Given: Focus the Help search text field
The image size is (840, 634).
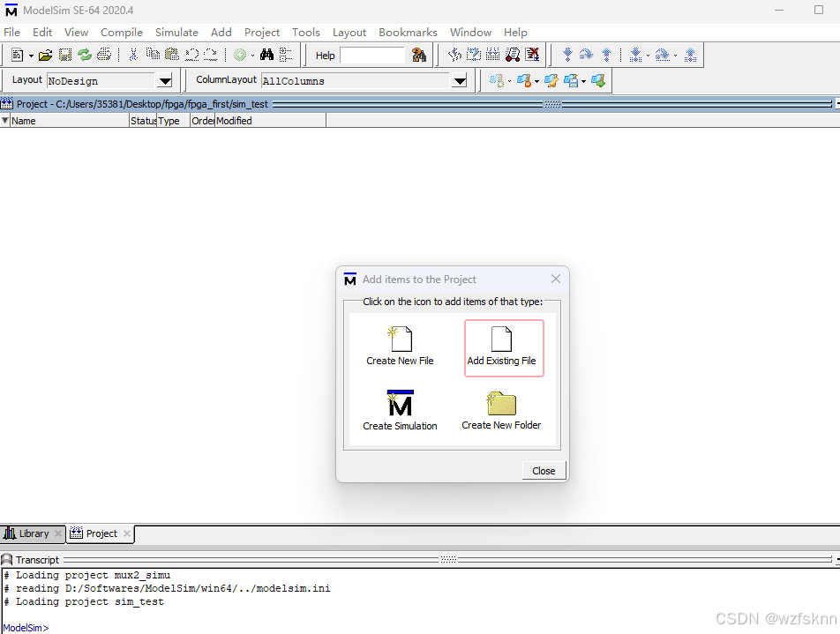Looking at the screenshot, I should coord(372,56).
